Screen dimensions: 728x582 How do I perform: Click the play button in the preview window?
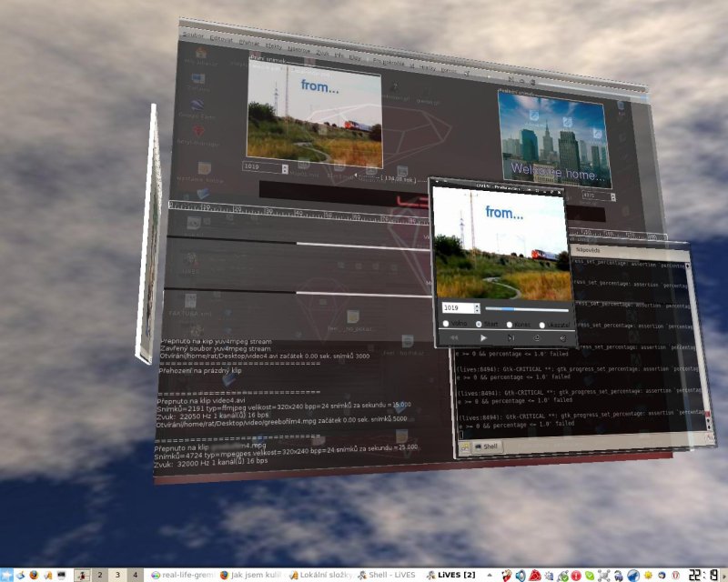tap(483, 338)
